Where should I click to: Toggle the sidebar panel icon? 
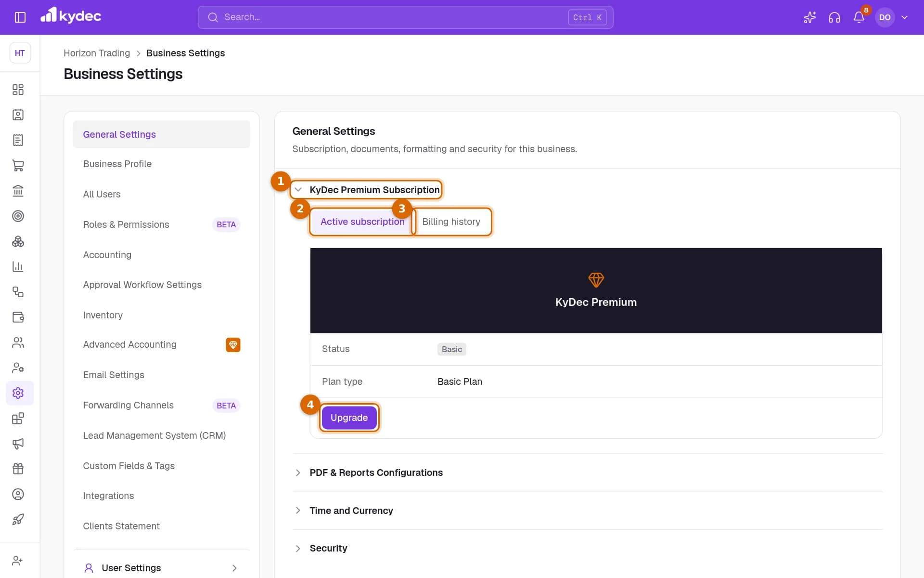(20, 17)
